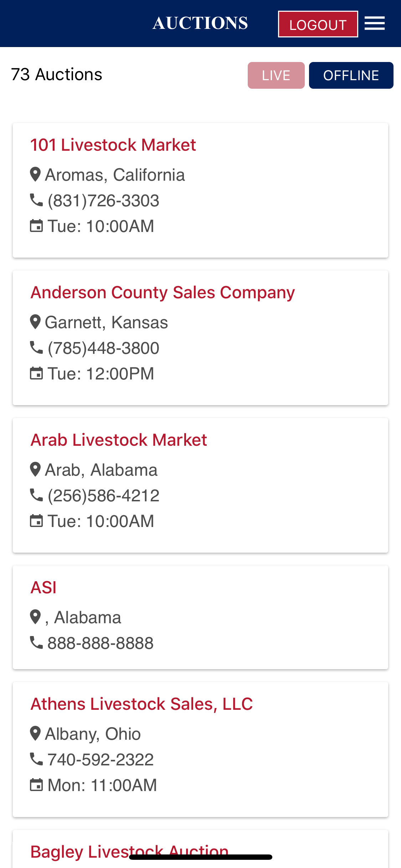Tap phone icon beside 888-888-8888
The height and width of the screenshot is (868, 401).
point(36,643)
